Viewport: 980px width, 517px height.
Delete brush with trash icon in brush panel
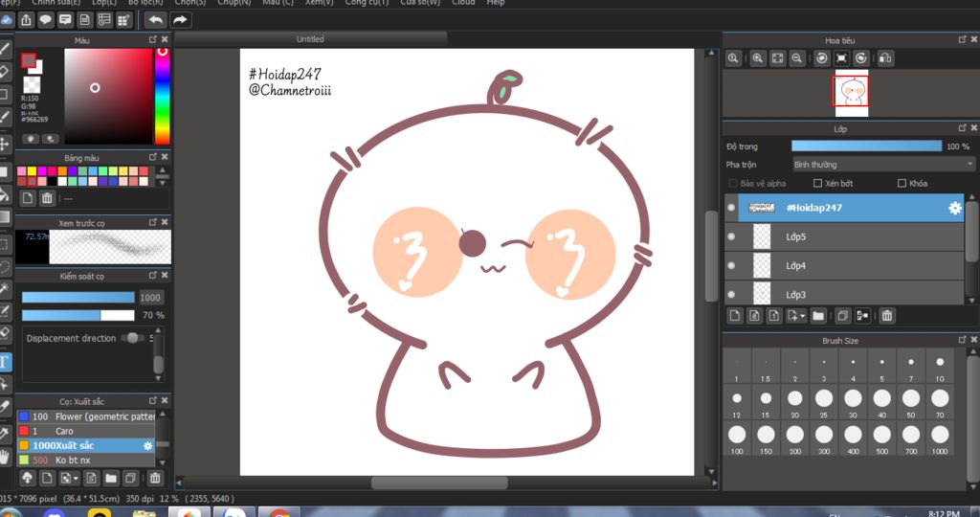154,479
